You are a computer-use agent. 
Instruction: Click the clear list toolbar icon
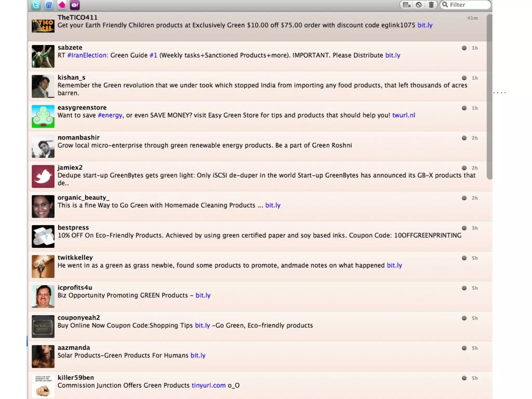pyautogui.click(x=407, y=5)
